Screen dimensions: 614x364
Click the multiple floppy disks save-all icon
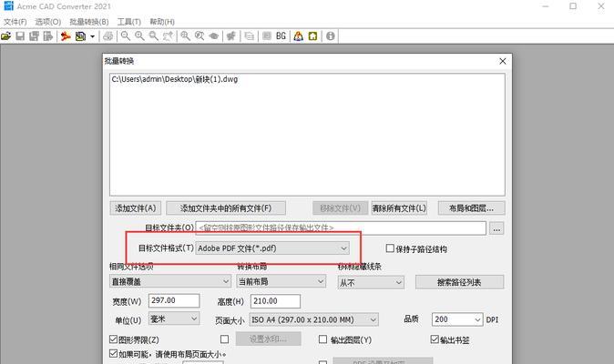point(34,36)
